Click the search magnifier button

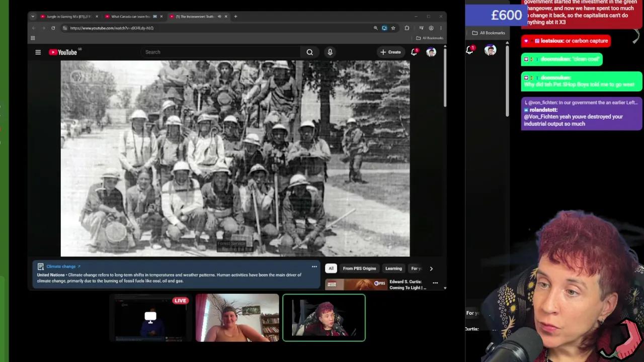click(x=309, y=52)
